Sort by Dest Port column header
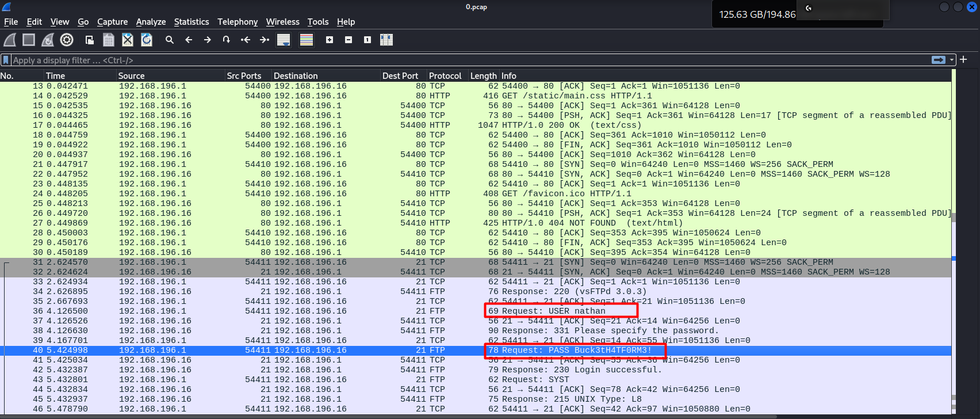The image size is (980, 419). (x=404, y=75)
